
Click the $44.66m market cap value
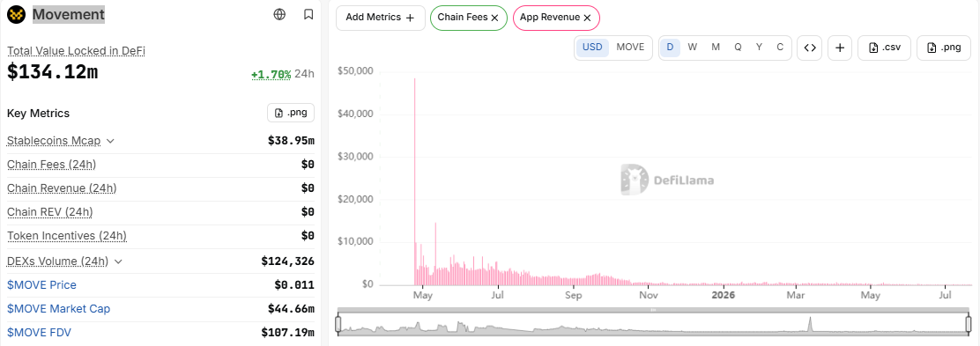[291, 308]
